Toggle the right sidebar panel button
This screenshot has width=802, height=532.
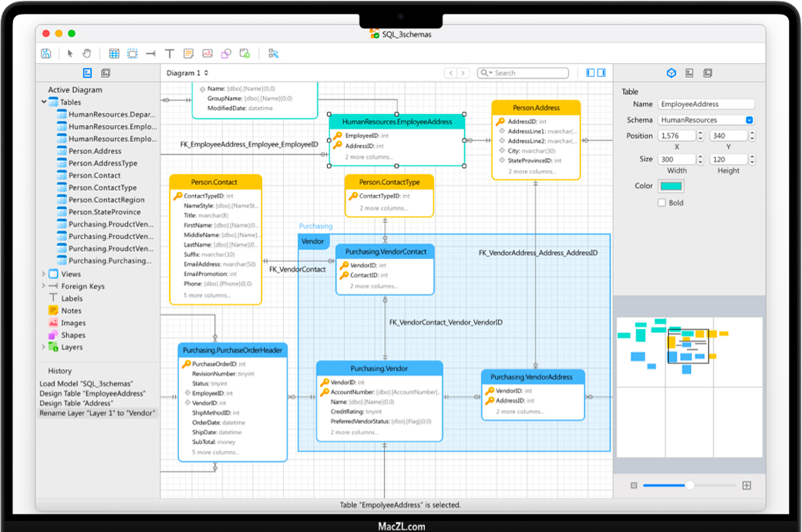pos(601,72)
